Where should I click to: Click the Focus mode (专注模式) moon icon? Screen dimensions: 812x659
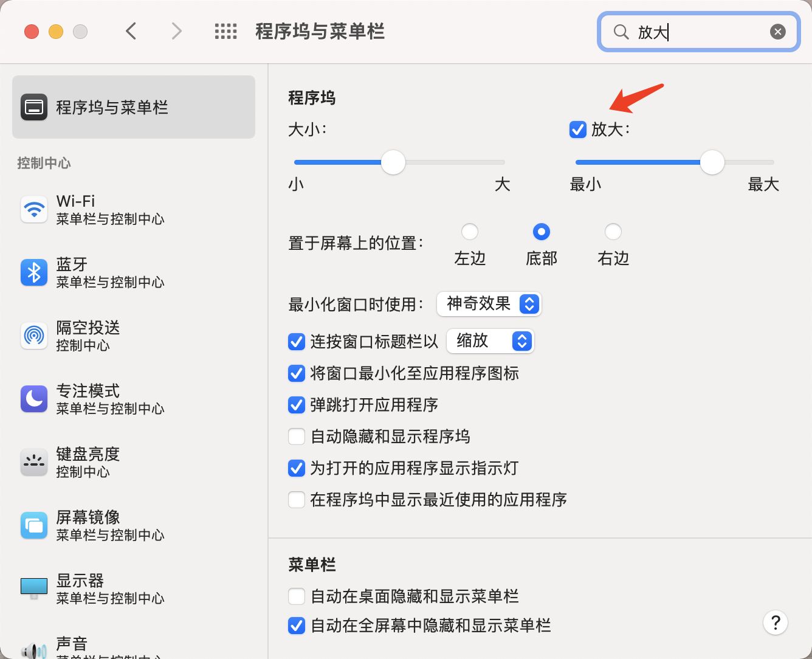(x=34, y=399)
